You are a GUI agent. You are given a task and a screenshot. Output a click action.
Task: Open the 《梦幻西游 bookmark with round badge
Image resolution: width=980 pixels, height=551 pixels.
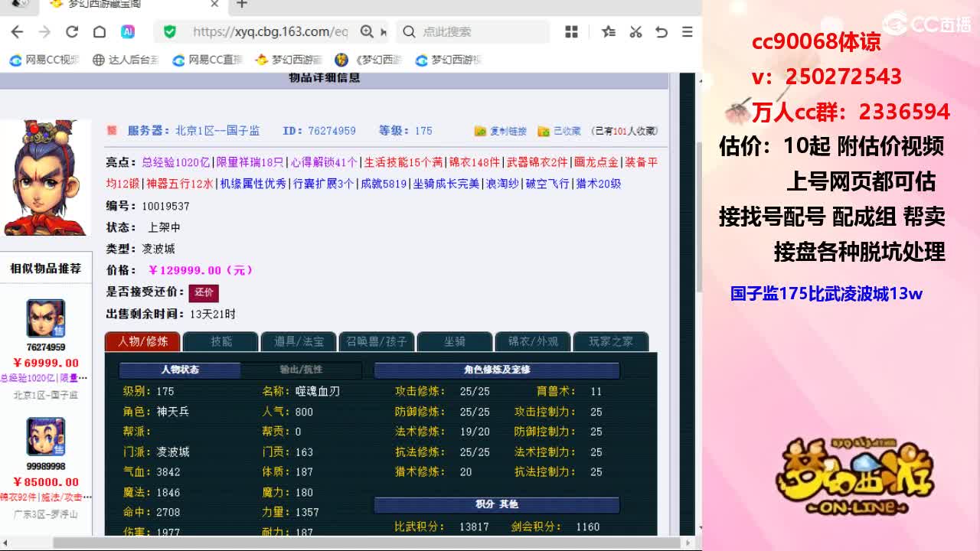368,60
